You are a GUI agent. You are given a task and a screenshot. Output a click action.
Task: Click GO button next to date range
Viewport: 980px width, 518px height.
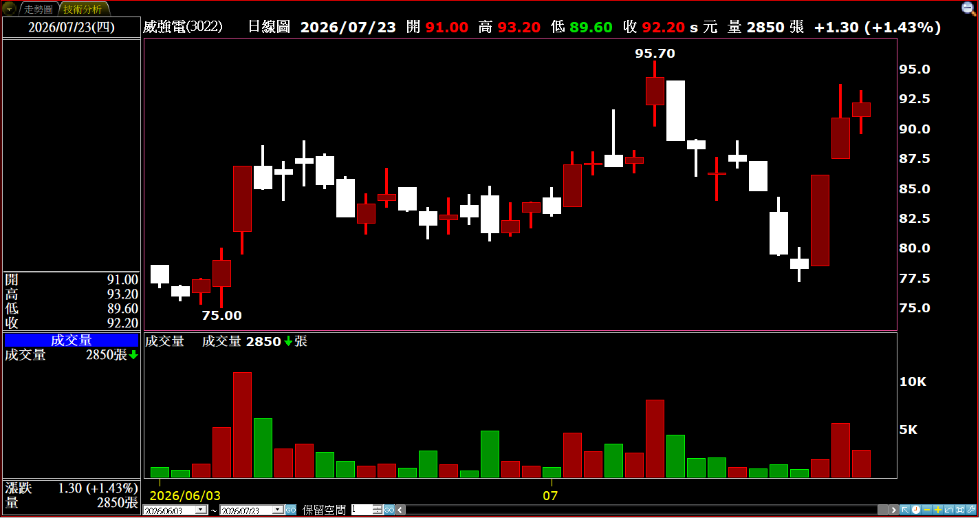[291, 510]
